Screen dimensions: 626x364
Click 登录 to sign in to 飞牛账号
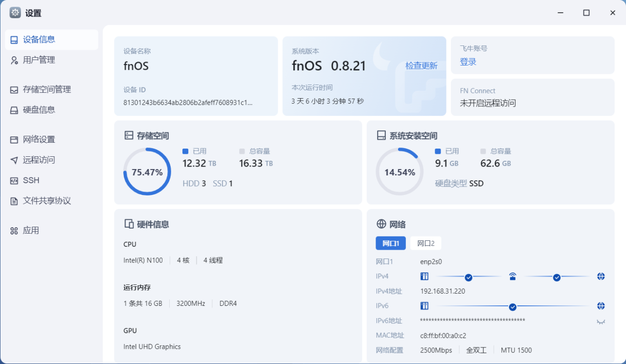coord(468,62)
